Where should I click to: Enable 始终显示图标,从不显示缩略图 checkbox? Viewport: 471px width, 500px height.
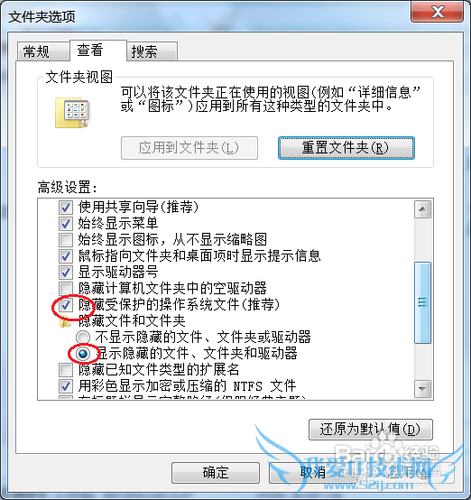[x=65, y=240]
